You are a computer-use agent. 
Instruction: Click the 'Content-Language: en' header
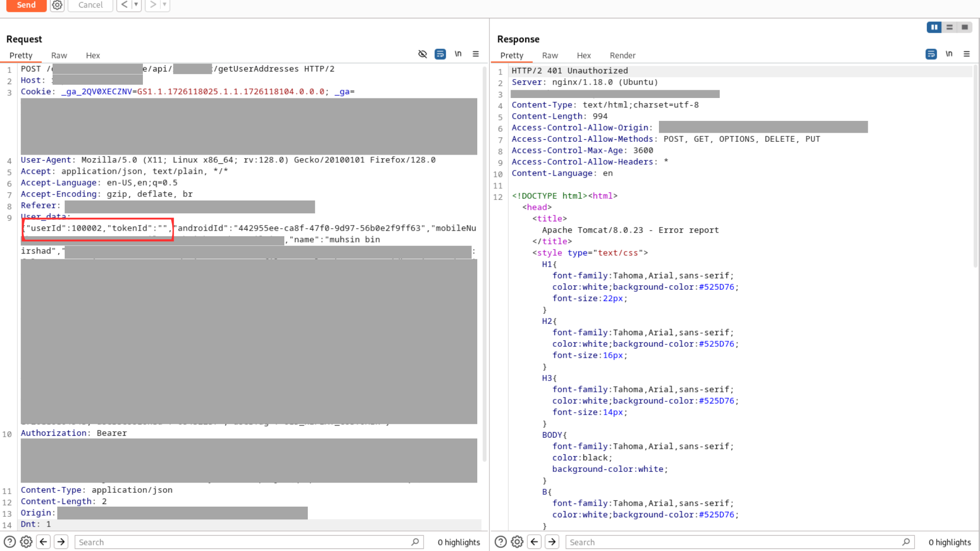562,173
